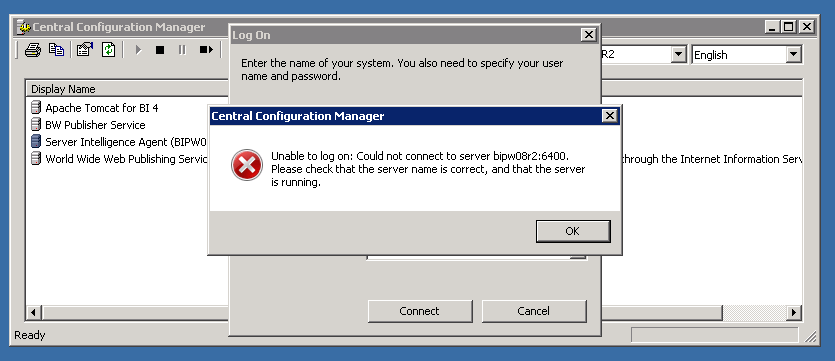This screenshot has width=835, height=361.
Task: Select the Apache Tomcat for BI 4 server icon
Action: [36, 108]
